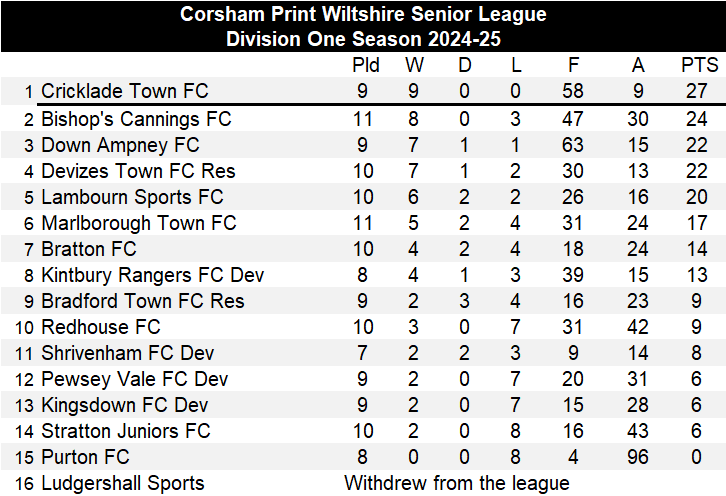Image resolution: width=726 pixels, height=496 pixels.
Task: Click the Cricklade Town FC team name
Action: (124, 92)
